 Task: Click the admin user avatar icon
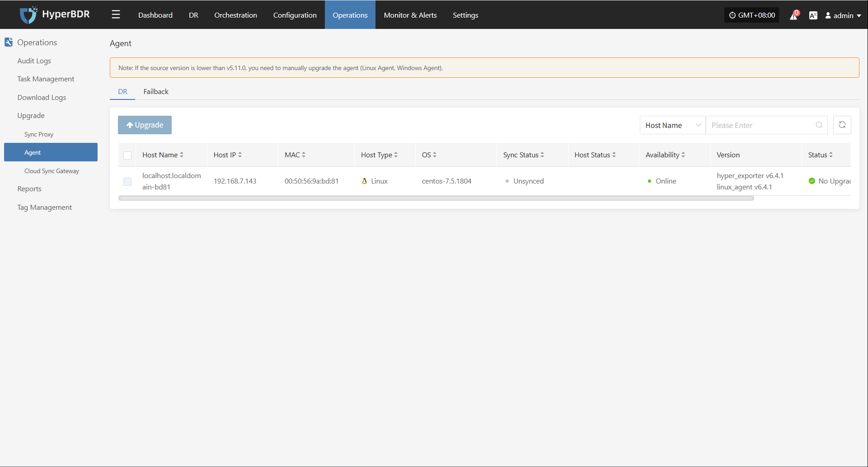pyautogui.click(x=828, y=15)
